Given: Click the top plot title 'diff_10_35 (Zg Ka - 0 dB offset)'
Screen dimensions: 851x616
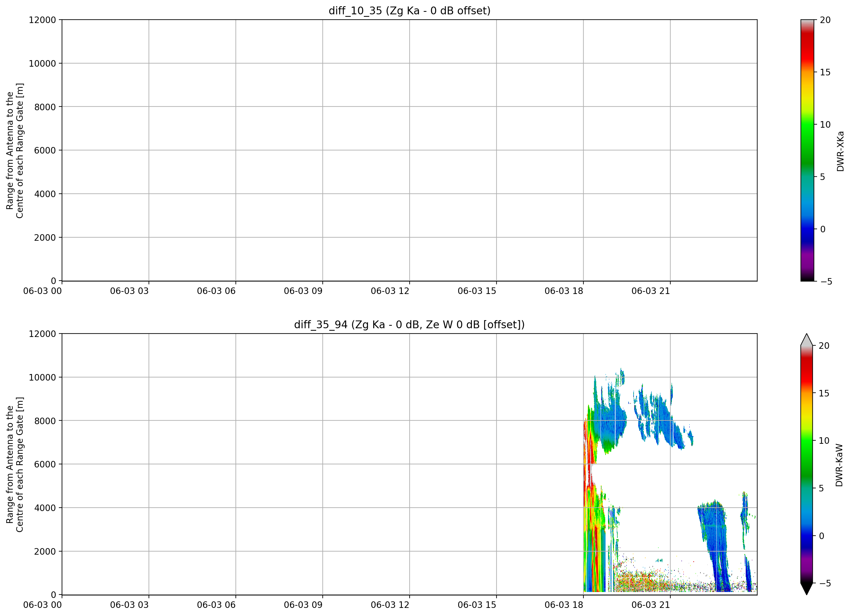Looking at the screenshot, I should click(409, 11).
